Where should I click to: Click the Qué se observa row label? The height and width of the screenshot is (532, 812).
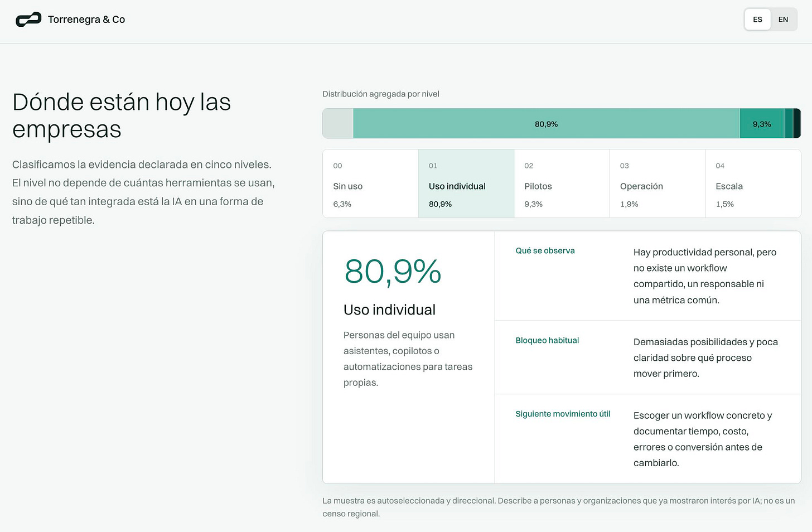point(545,251)
